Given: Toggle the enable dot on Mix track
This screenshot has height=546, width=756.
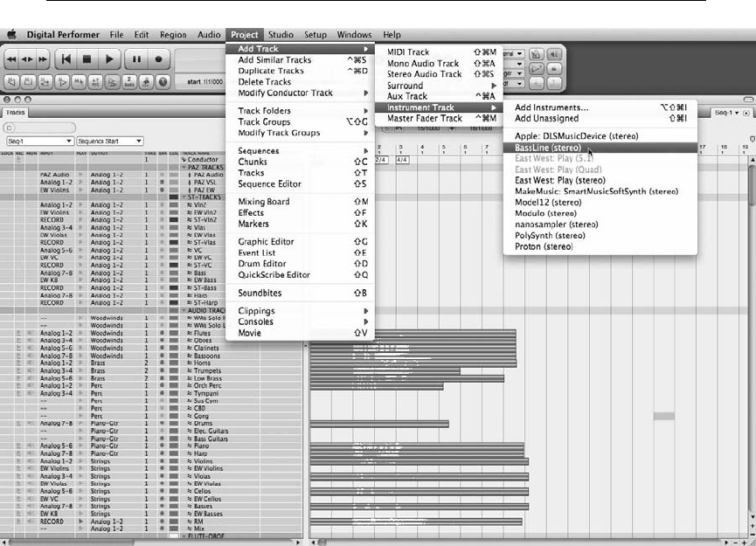Looking at the screenshot, I should 162,529.
